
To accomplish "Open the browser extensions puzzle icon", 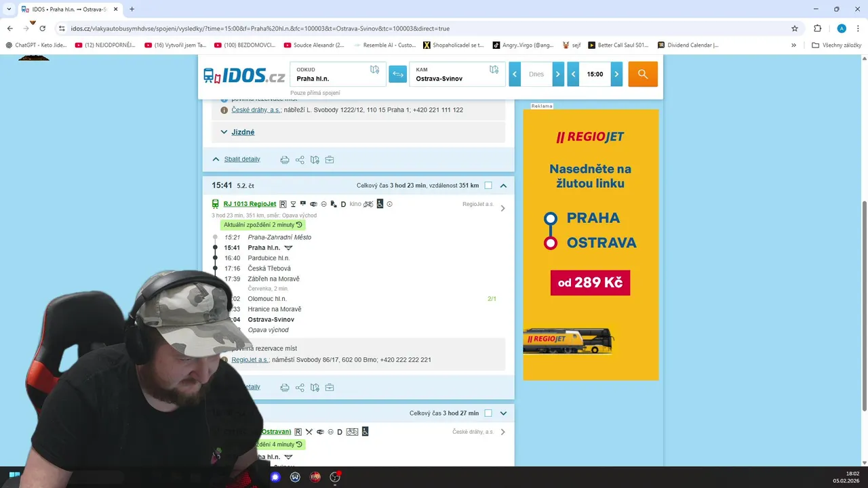I will [x=817, y=28].
